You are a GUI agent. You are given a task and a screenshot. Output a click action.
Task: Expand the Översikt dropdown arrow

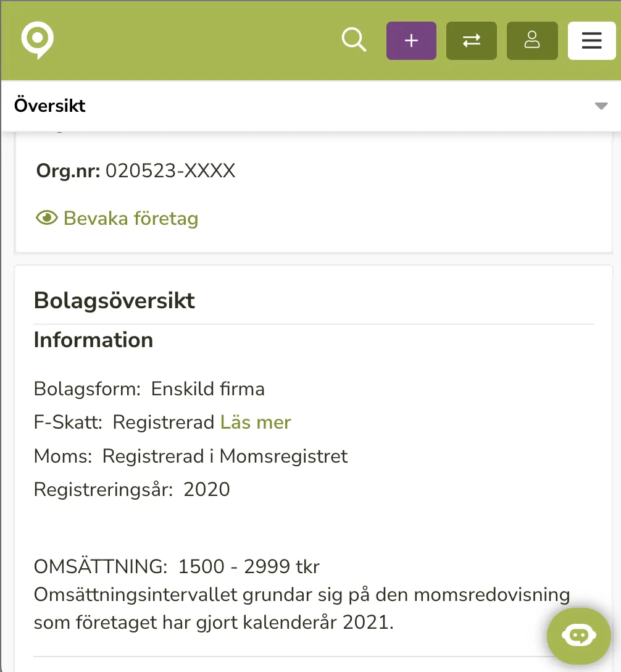(x=601, y=106)
